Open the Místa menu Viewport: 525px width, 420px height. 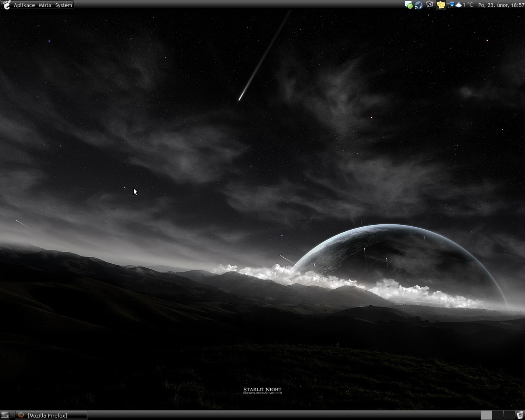coord(45,5)
